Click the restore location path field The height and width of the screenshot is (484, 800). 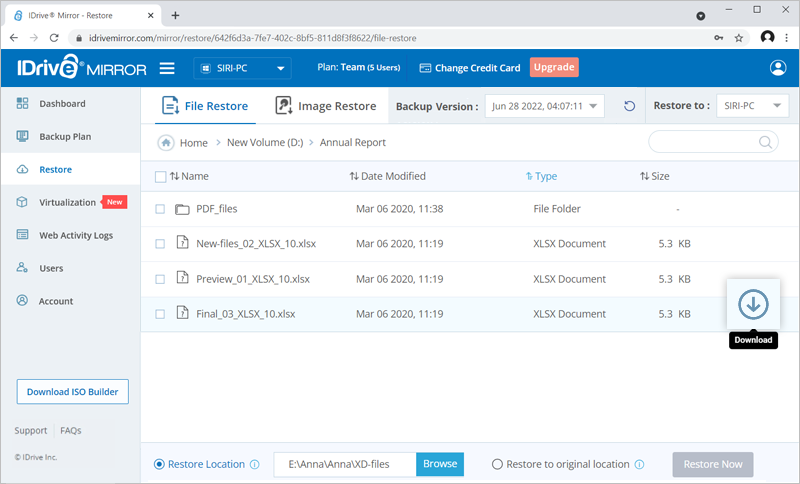tap(345, 465)
